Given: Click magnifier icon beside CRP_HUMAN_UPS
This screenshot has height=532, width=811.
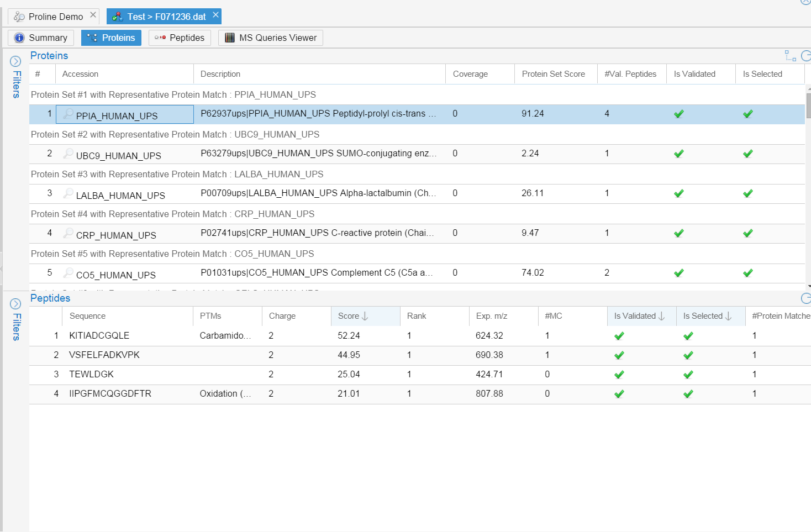Looking at the screenshot, I should coord(68,233).
